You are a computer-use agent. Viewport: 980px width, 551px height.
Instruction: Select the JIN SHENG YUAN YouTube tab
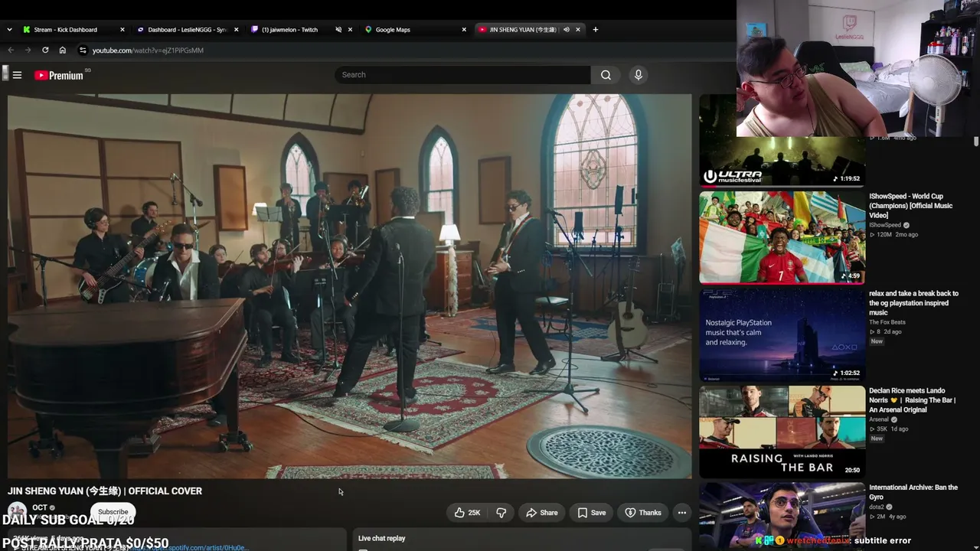pyautogui.click(x=528, y=30)
